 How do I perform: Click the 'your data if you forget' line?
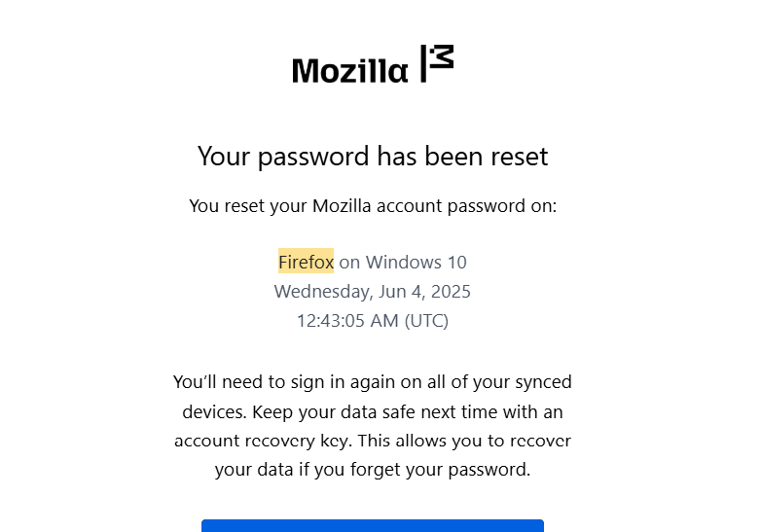[373, 470]
